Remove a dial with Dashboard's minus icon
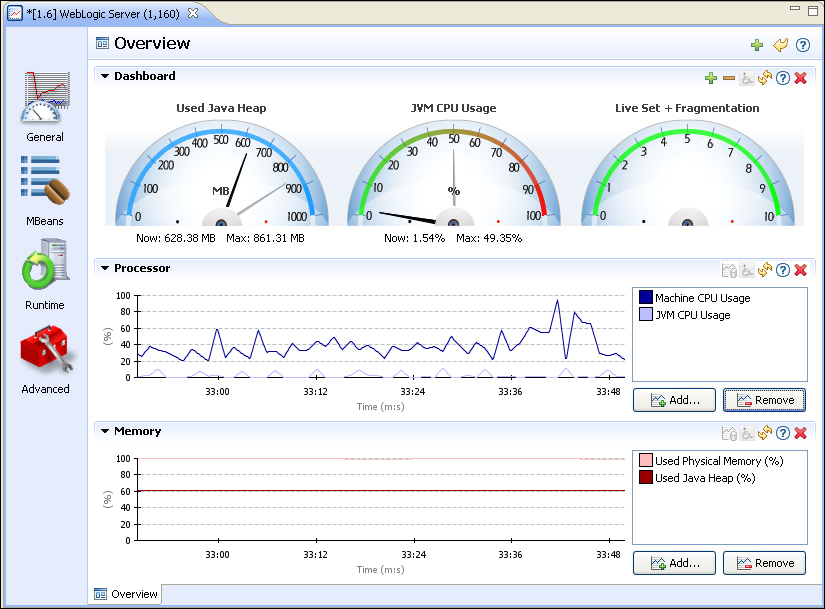Viewport: 825px width, 609px height. tap(729, 78)
